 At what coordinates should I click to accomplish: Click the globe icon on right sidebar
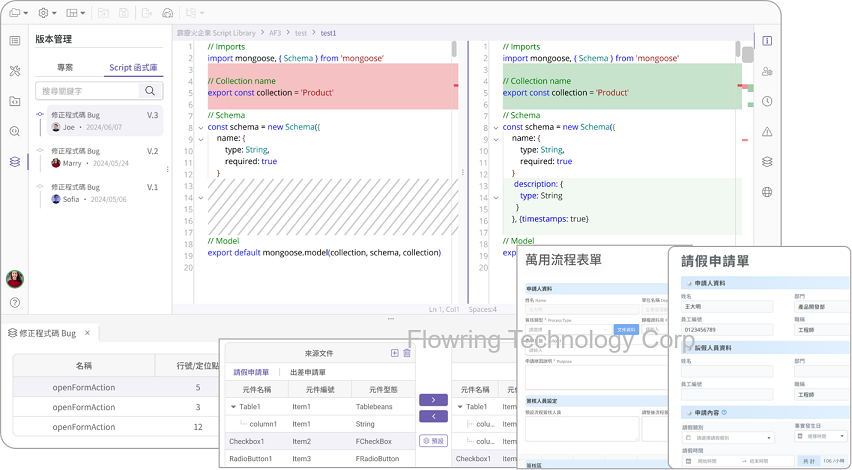tap(767, 192)
